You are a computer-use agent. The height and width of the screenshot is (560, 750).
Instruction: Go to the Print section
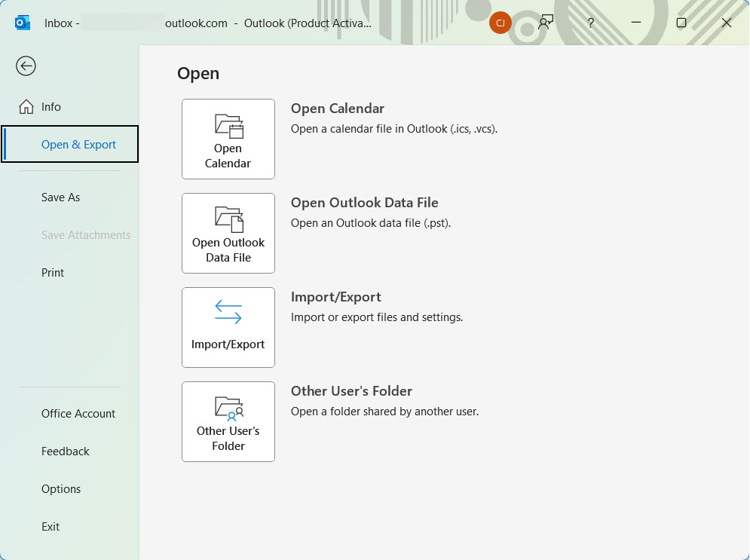tap(53, 272)
